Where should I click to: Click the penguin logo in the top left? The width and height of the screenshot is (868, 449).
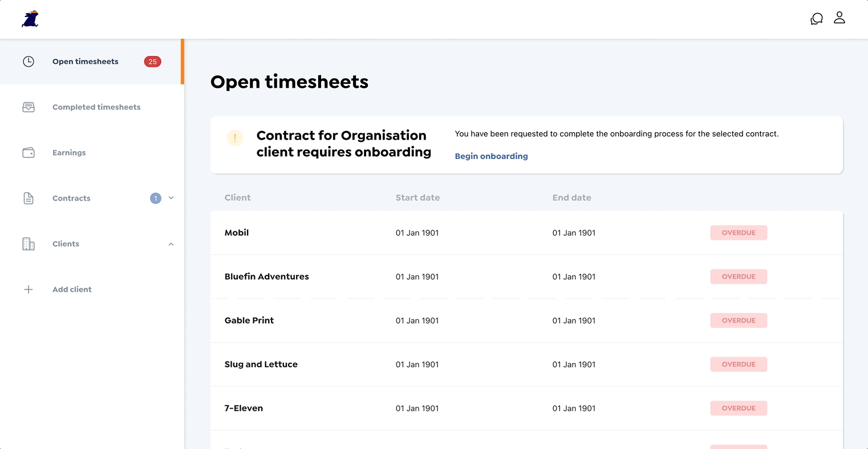tap(30, 19)
